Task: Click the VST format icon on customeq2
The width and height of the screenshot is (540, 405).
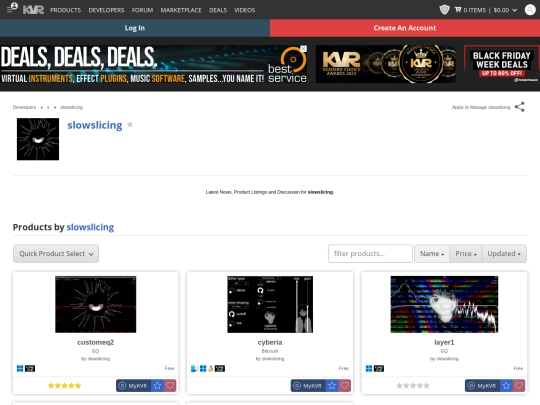Action: pos(30,368)
